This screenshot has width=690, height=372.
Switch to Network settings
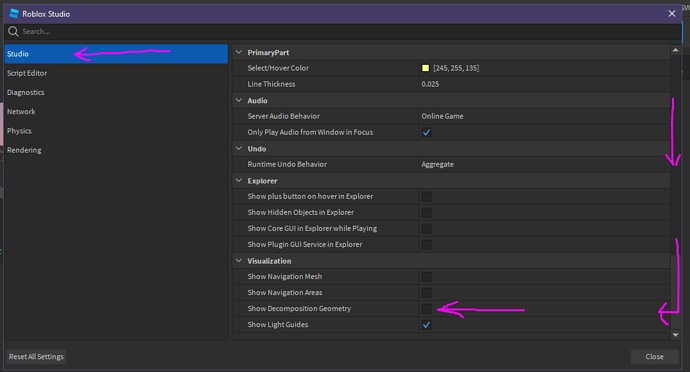pyautogui.click(x=116, y=112)
